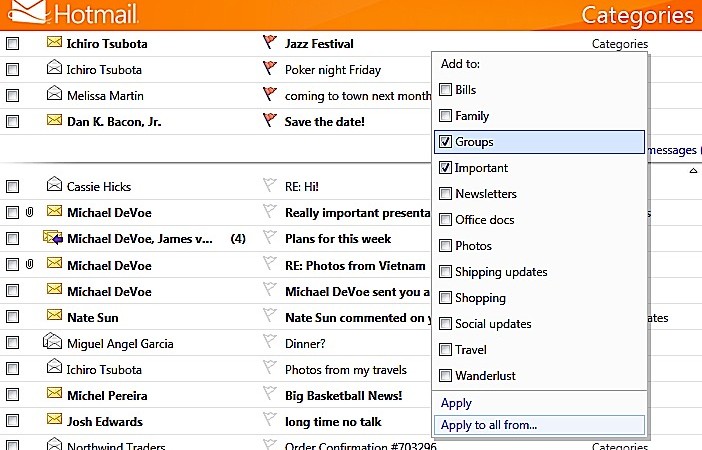Collapse the section using the small up arrow
702x450 pixels.
[694, 171]
